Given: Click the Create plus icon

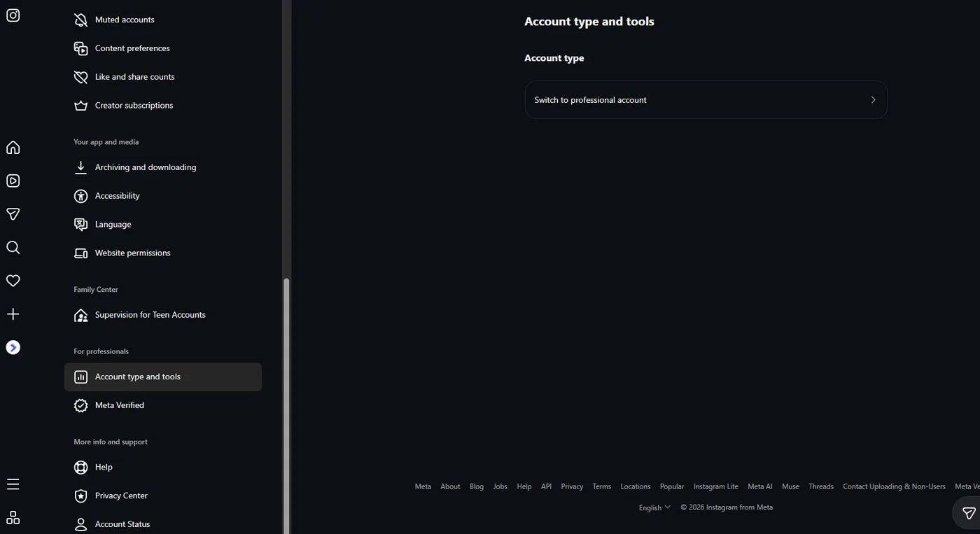Looking at the screenshot, I should pyautogui.click(x=13, y=314).
